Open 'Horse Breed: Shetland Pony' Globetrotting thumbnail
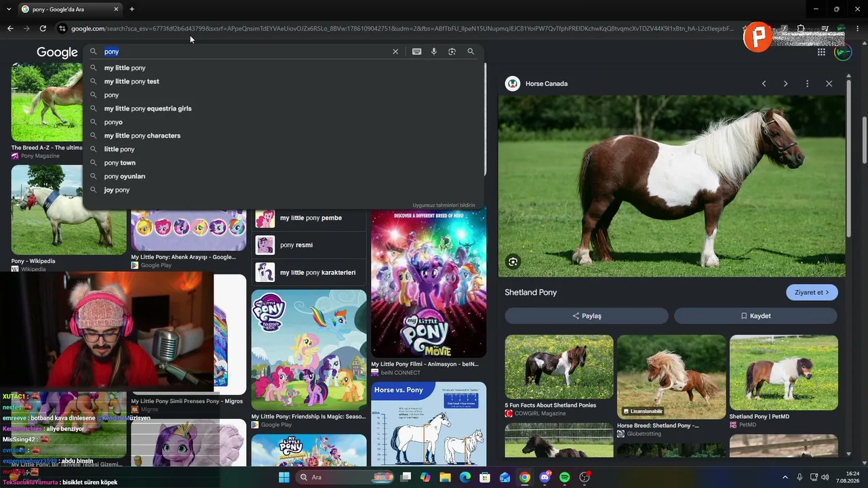The image size is (868, 488). (671, 377)
